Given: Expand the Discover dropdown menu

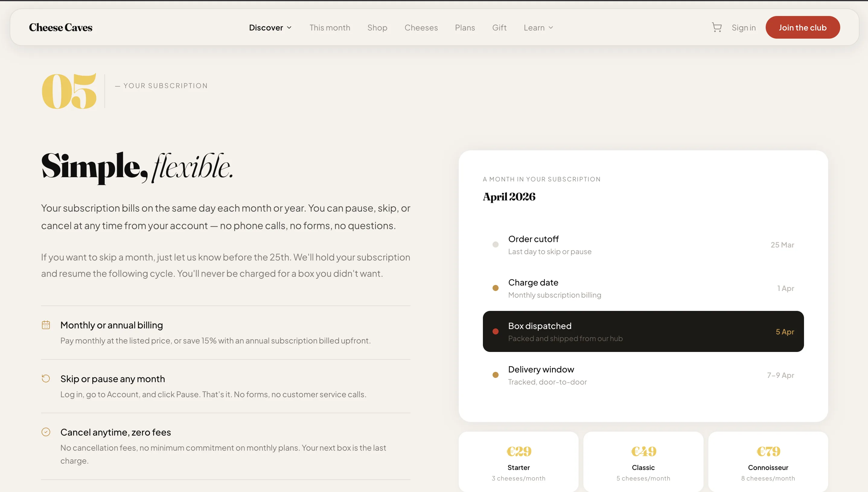Looking at the screenshot, I should [x=270, y=27].
